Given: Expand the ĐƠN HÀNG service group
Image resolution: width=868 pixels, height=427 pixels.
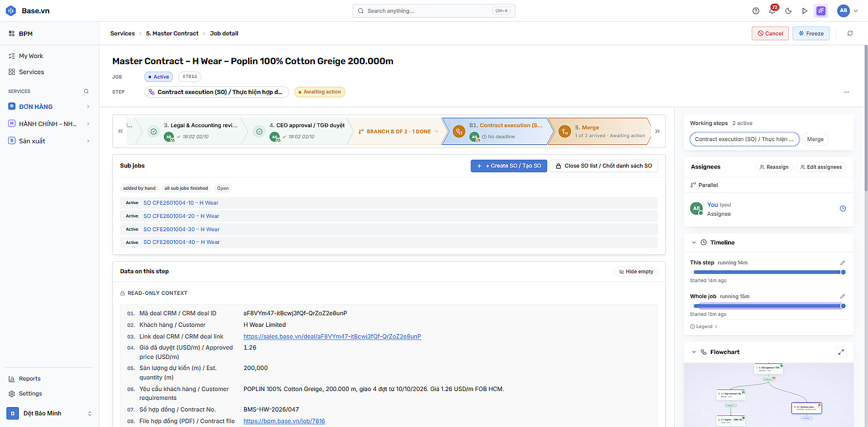Looking at the screenshot, I should tap(88, 107).
